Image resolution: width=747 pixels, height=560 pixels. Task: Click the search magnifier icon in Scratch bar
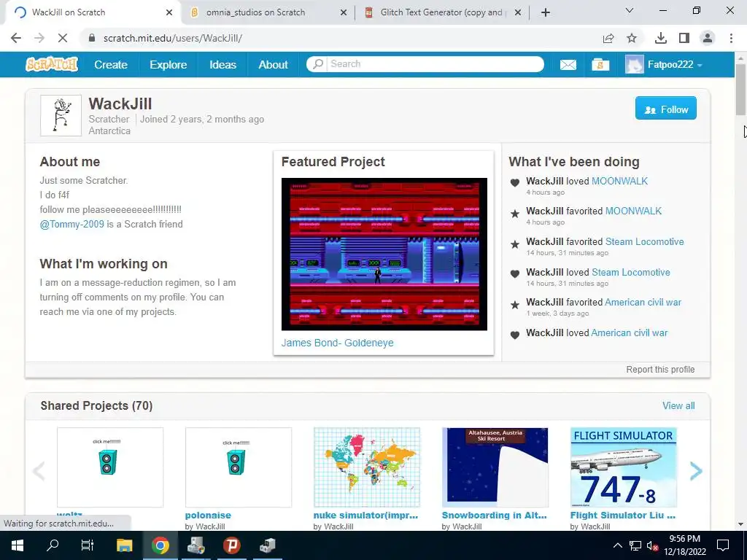[x=318, y=64]
